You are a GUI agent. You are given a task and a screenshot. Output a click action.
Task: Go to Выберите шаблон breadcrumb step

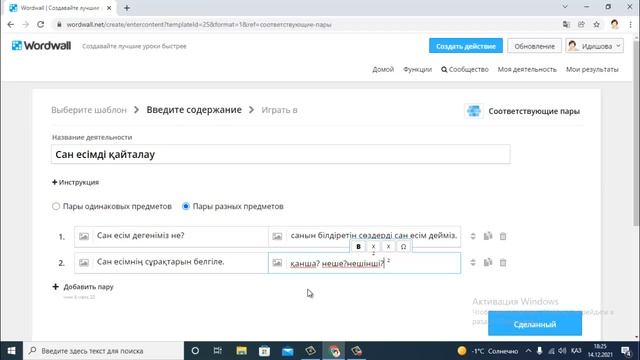(x=89, y=110)
